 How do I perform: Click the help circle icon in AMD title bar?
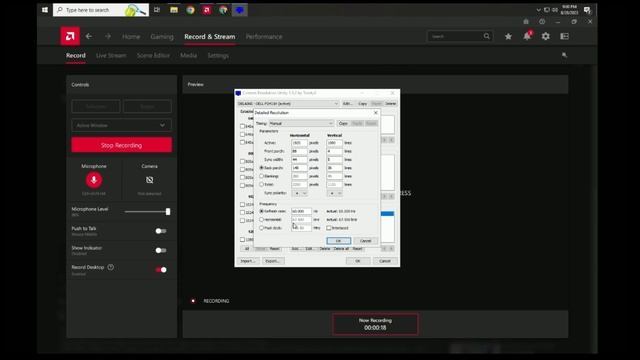[x=542, y=22]
